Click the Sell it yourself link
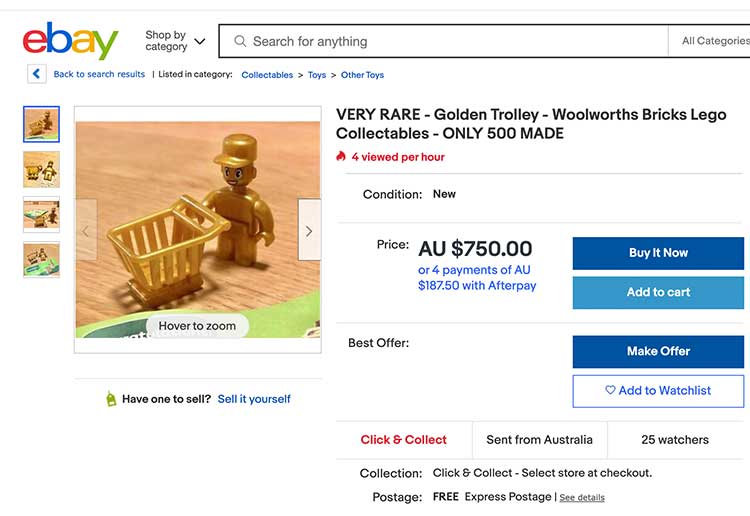The height and width of the screenshot is (516, 750). coord(254,399)
